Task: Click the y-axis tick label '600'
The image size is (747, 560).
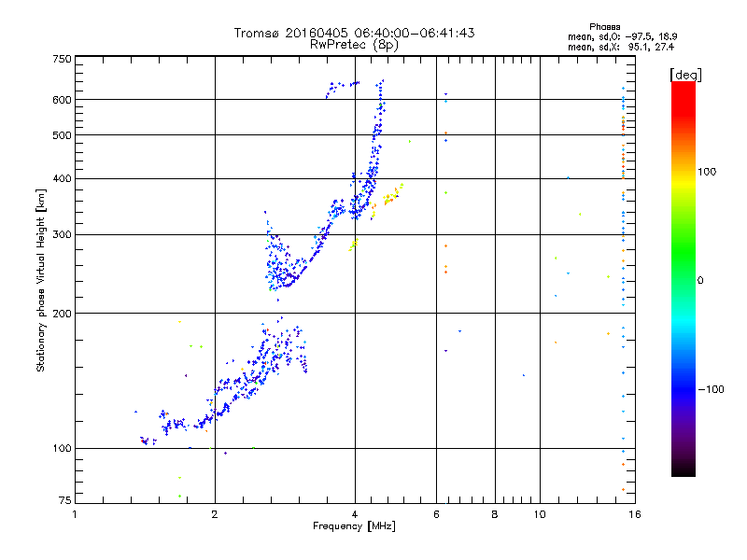Action: tap(62, 100)
